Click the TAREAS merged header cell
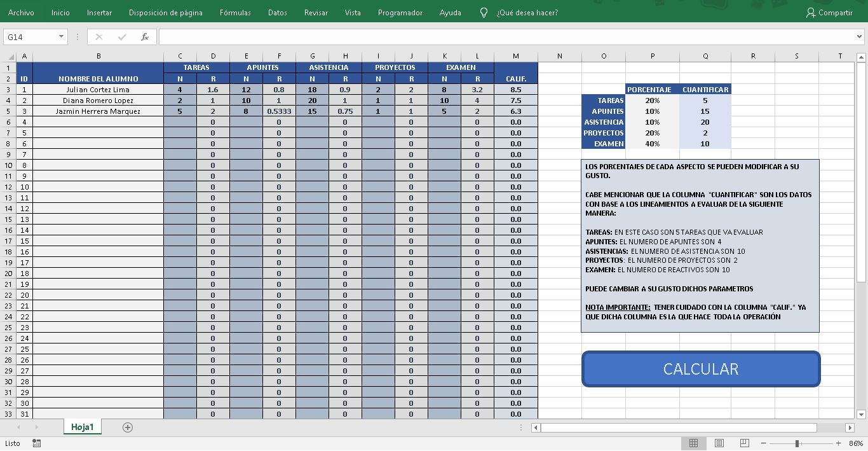The width and height of the screenshot is (868, 451). point(196,67)
